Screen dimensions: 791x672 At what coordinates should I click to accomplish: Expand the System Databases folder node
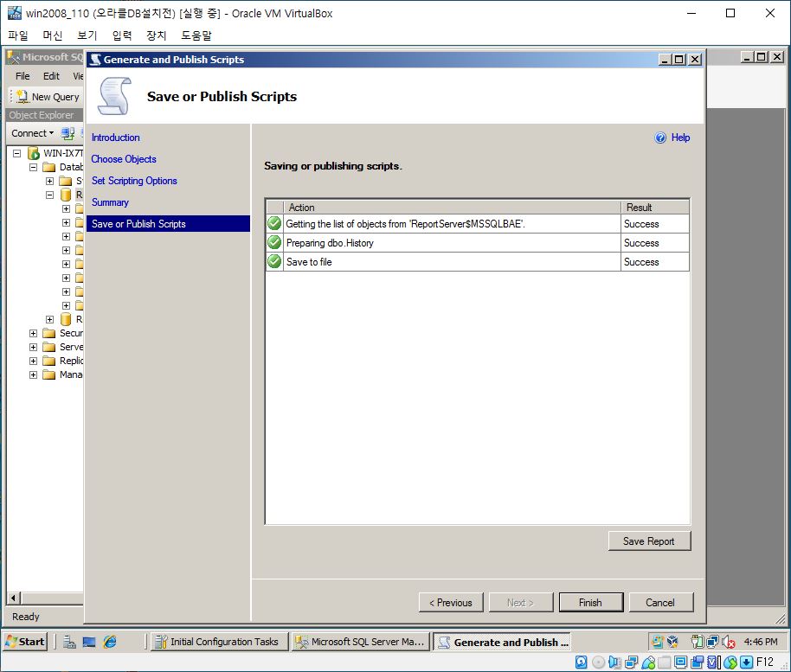pyautogui.click(x=49, y=181)
